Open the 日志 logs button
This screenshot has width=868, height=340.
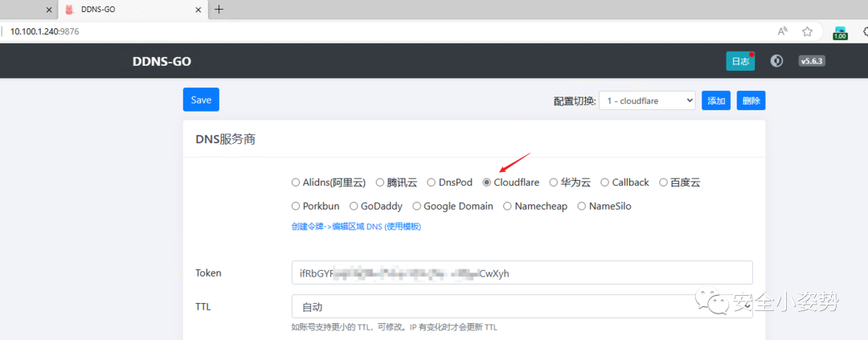741,61
